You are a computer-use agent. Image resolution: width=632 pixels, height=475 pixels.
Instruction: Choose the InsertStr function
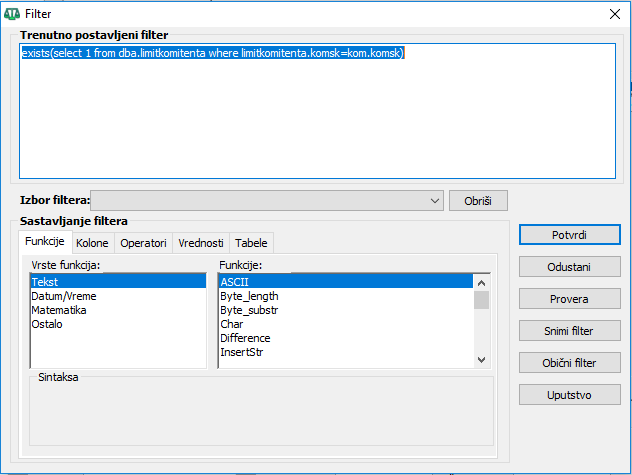346,352
